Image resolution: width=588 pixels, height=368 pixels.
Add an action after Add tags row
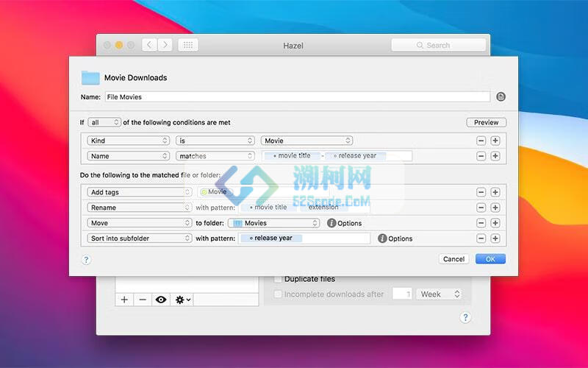click(495, 192)
